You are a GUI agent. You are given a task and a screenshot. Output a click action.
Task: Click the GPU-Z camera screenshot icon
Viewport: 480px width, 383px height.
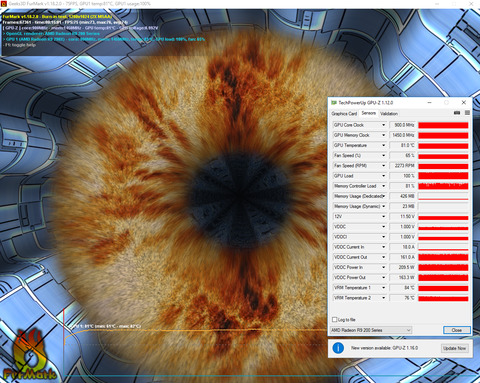pos(457,113)
